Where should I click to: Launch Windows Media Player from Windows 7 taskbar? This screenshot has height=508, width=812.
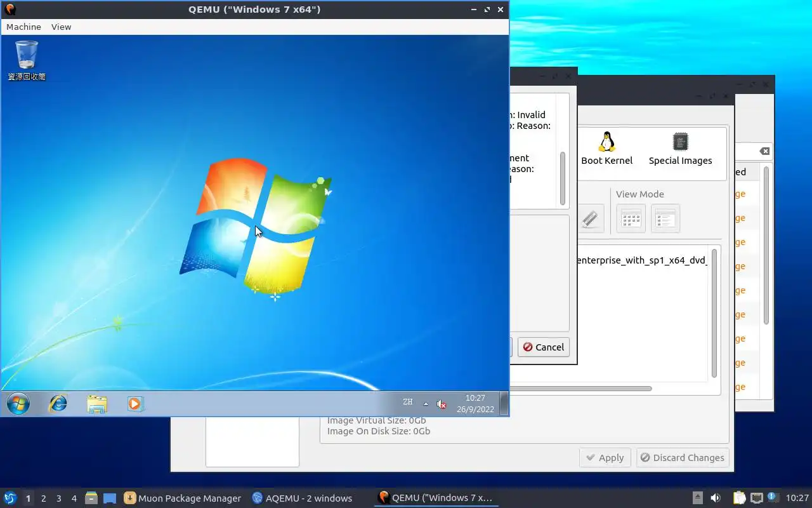point(135,404)
